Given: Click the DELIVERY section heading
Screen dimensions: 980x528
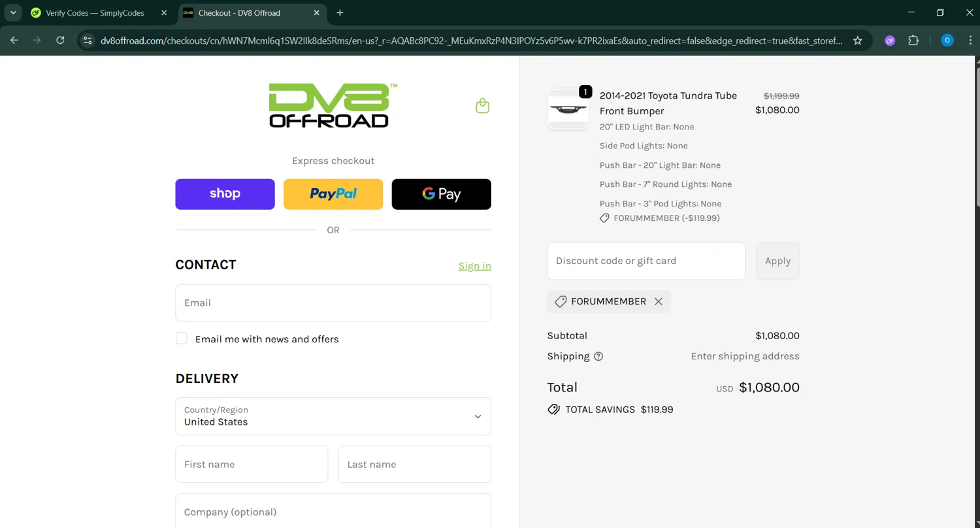Looking at the screenshot, I should [207, 378].
